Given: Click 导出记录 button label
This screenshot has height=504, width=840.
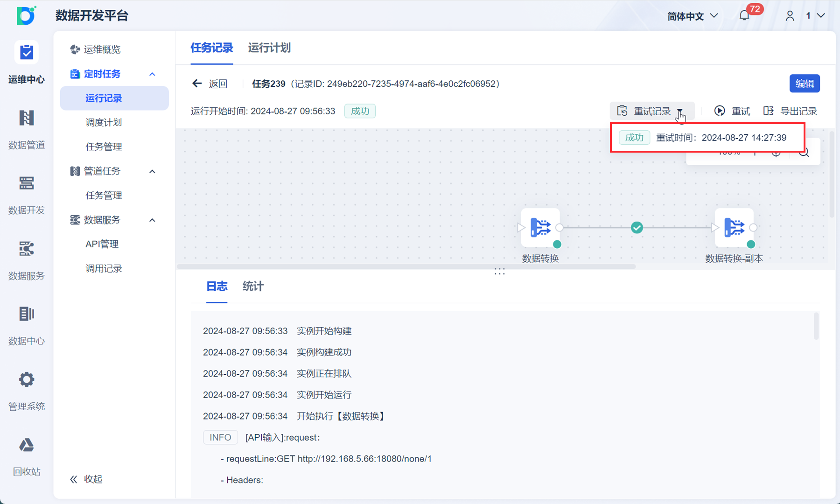Looking at the screenshot, I should click(x=798, y=111).
